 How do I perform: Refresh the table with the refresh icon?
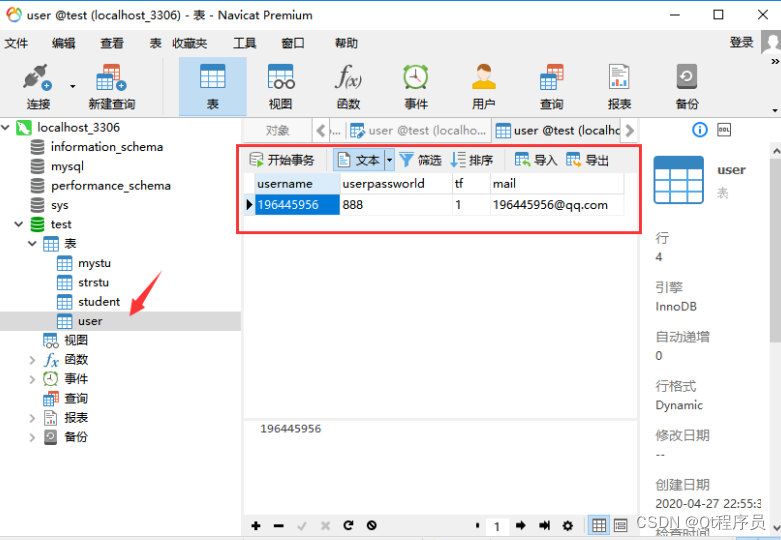(x=348, y=526)
